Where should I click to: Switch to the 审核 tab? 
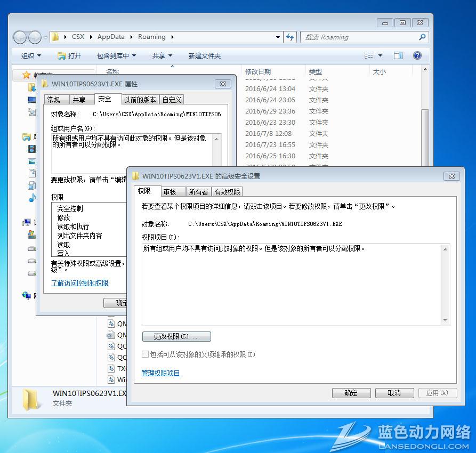tap(170, 192)
